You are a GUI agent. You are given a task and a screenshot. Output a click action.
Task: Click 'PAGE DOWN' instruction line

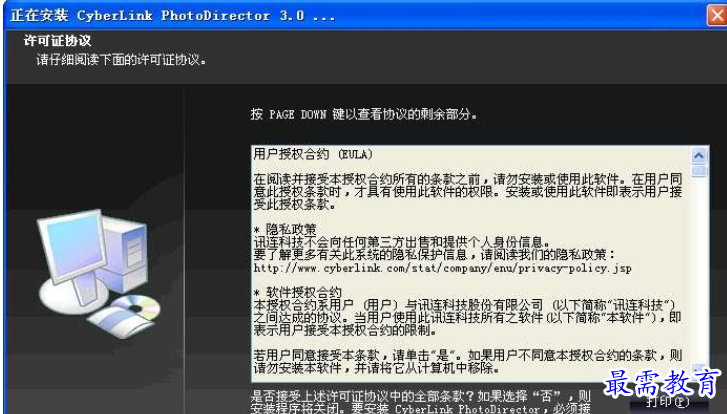point(364,114)
